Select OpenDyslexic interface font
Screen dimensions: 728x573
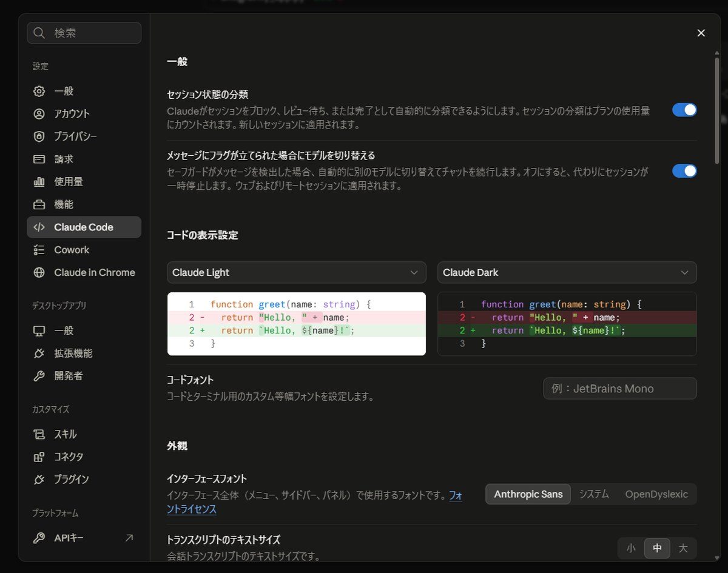(x=656, y=494)
